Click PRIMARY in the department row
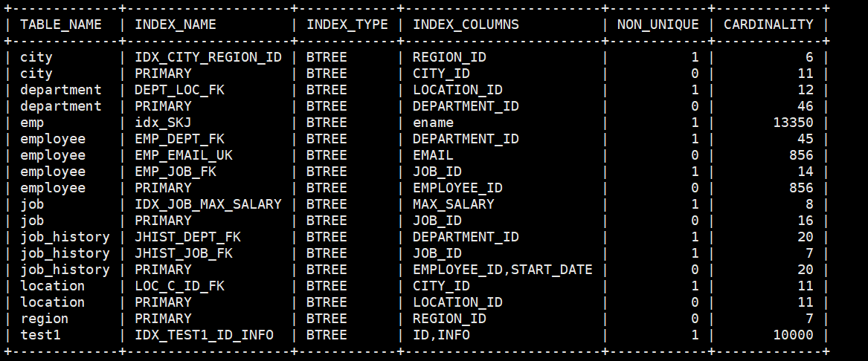The height and width of the screenshot is (361, 868). [164, 106]
